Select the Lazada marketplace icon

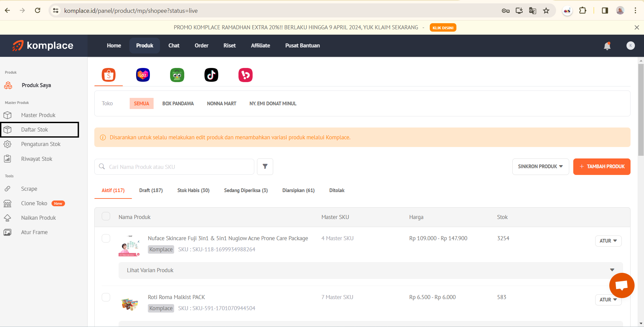coord(143,75)
